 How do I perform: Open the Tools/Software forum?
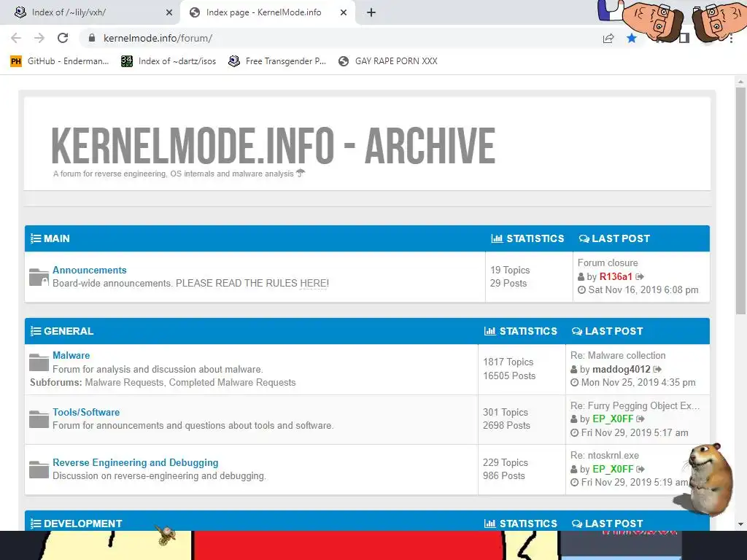pyautogui.click(x=86, y=413)
